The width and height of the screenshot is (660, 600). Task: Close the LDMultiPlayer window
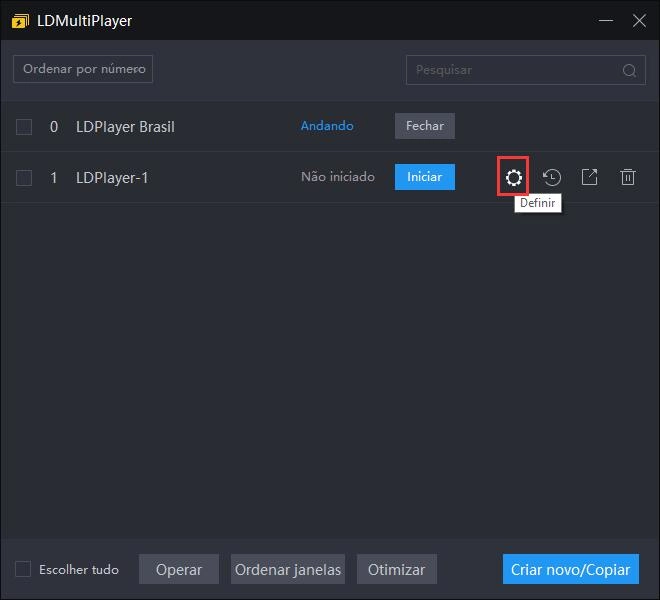point(639,20)
